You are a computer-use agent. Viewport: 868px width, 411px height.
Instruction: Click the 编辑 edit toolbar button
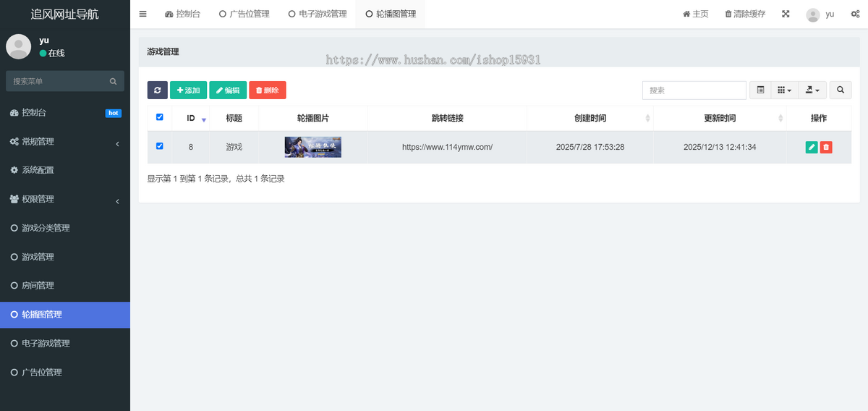point(228,90)
